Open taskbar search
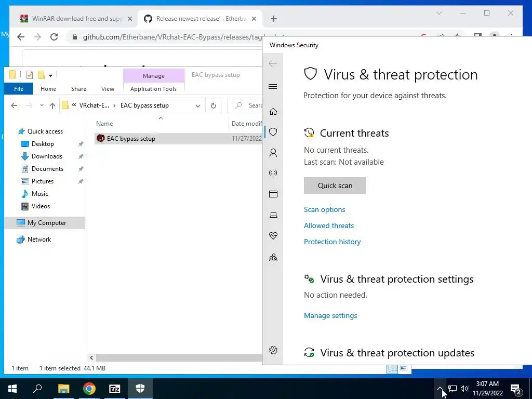532x399 pixels. (37, 388)
